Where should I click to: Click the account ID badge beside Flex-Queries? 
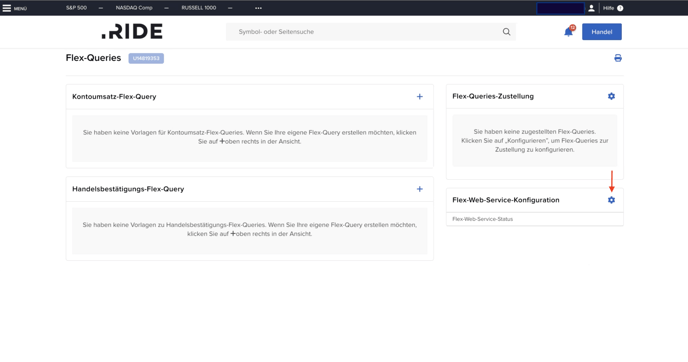(x=146, y=58)
